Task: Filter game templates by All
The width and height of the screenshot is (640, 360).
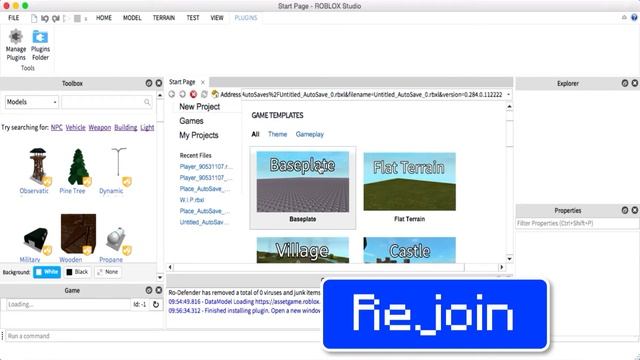Action: pyautogui.click(x=256, y=134)
